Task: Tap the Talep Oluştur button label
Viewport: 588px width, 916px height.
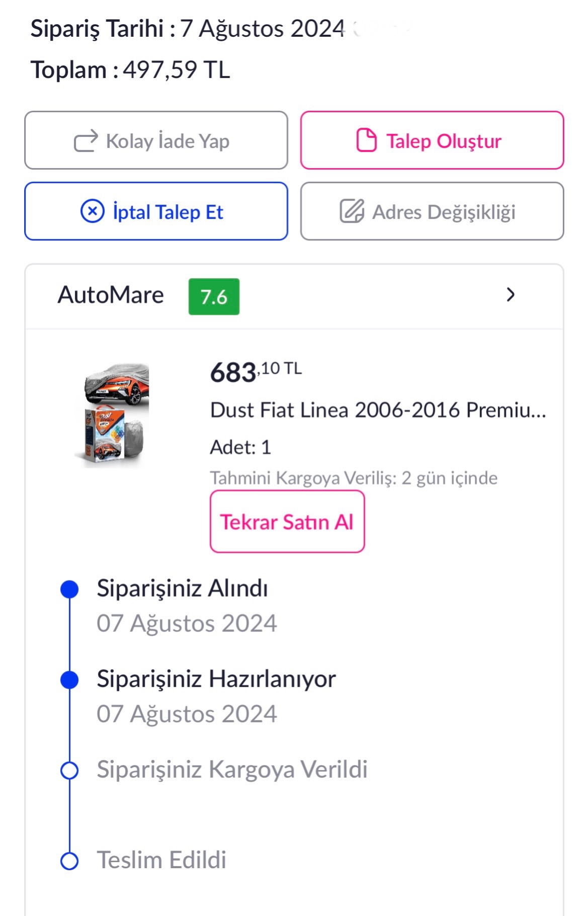Action: click(444, 141)
